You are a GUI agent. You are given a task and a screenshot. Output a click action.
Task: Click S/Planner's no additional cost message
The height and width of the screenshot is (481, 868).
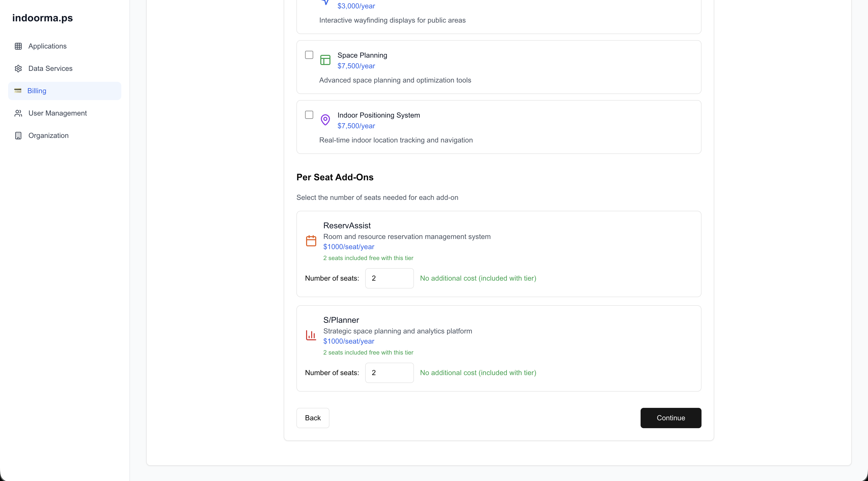pos(478,373)
